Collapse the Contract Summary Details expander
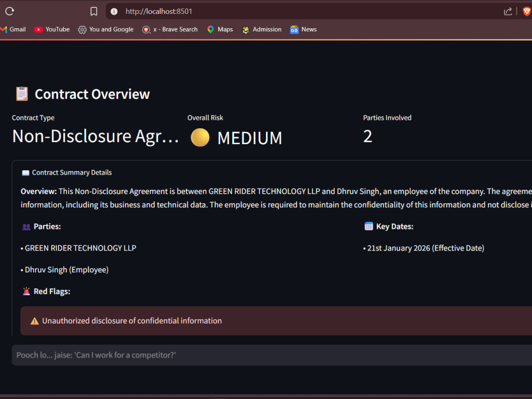Screen dimensions: 532x399 click(271, 172)
